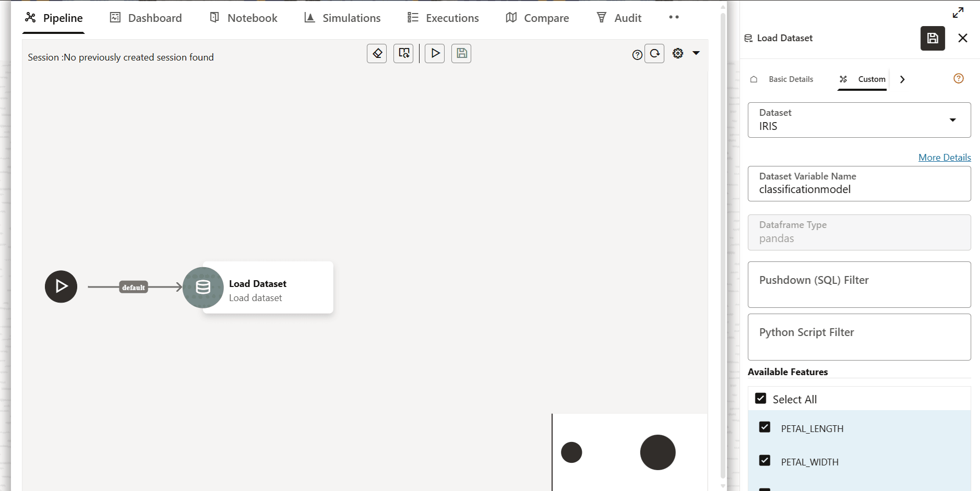This screenshot has height=491, width=980.
Task: Deselect the PETAL_LENGTH feature
Action: click(765, 427)
